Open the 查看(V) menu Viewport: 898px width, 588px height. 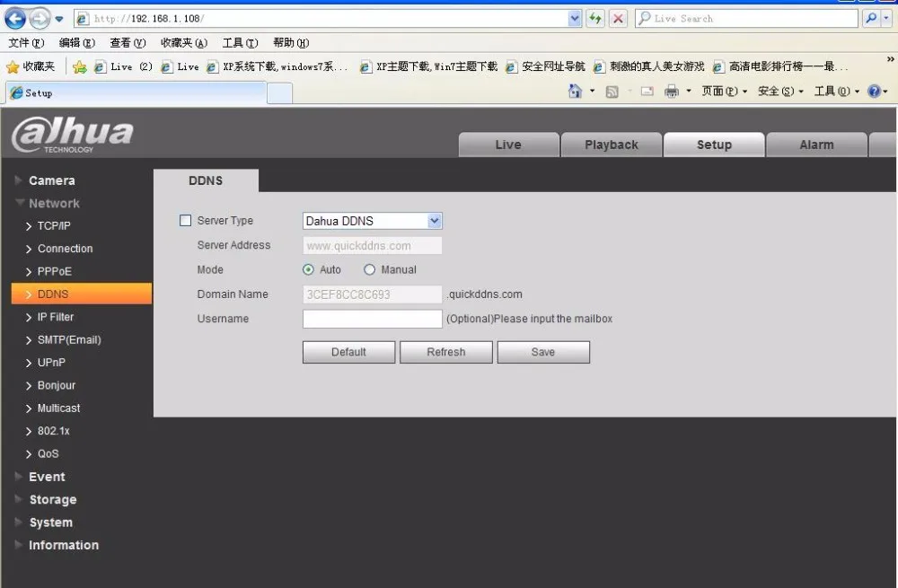pos(128,43)
